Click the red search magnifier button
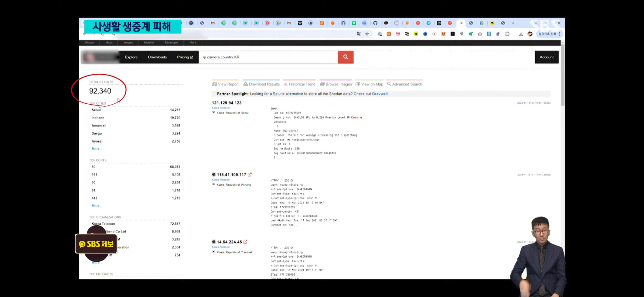 pos(345,57)
